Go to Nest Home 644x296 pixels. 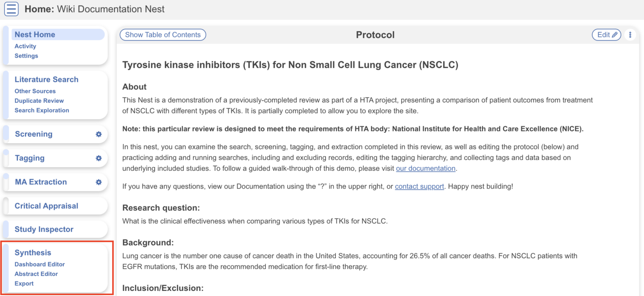pos(35,34)
